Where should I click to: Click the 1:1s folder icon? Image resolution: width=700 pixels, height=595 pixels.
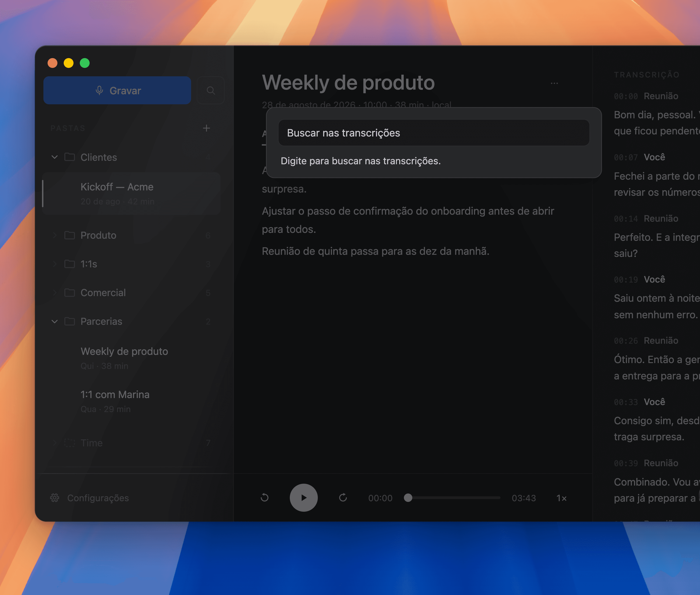[x=70, y=264]
